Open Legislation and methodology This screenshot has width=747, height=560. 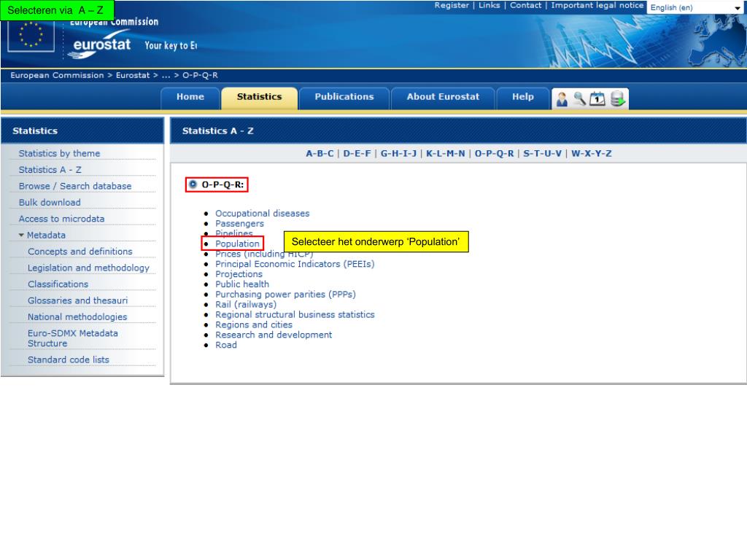pos(88,268)
